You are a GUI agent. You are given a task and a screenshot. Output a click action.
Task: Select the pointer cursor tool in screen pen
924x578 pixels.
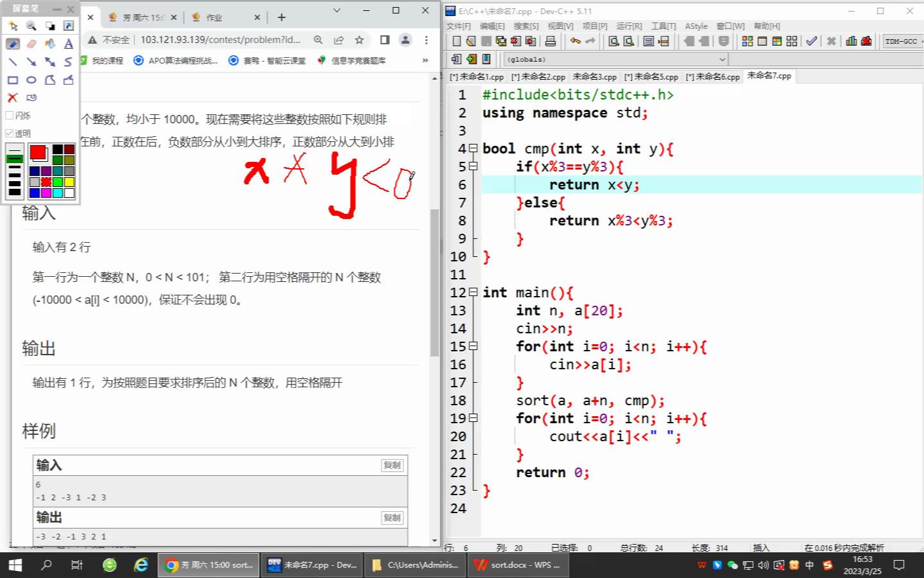click(x=13, y=26)
